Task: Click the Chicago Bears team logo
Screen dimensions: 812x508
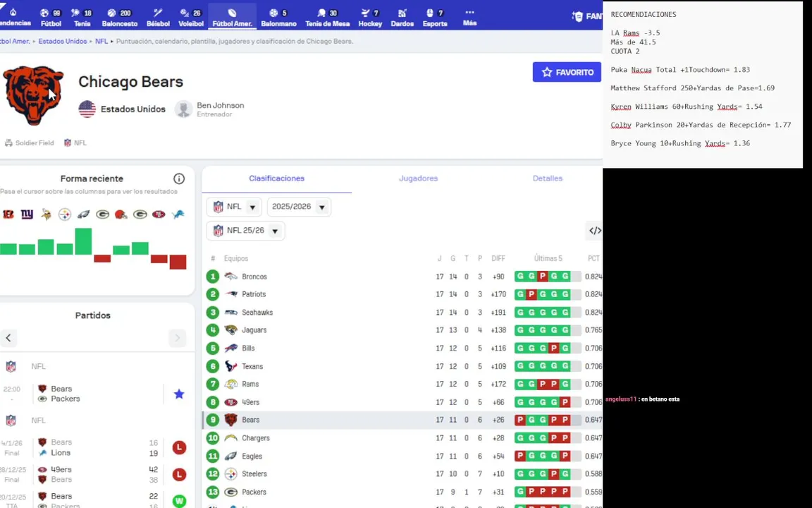Action: [33, 95]
